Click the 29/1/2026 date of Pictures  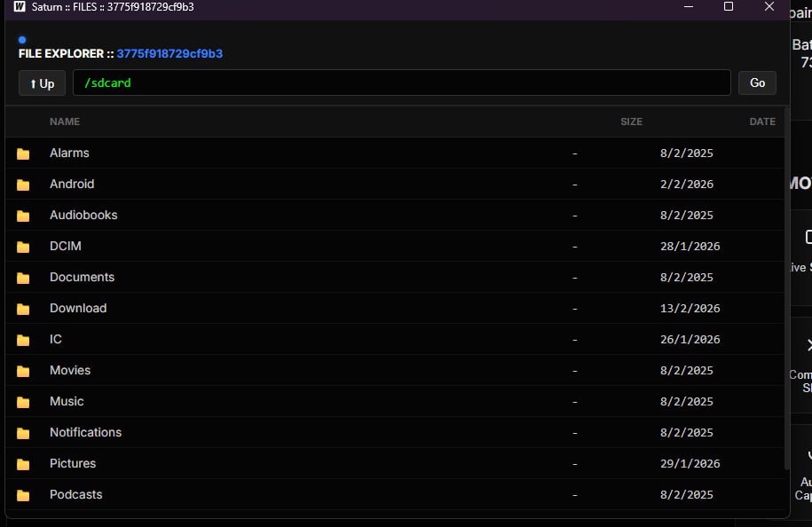(x=690, y=464)
